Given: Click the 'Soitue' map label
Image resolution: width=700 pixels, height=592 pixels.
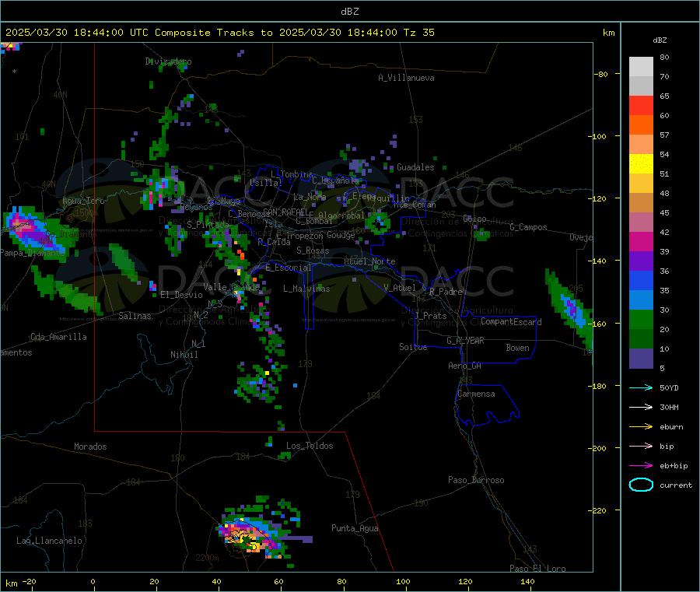Looking at the screenshot, I should (413, 347).
